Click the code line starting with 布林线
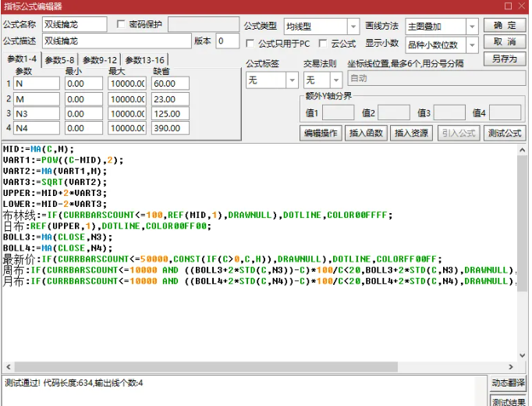The image size is (532, 406). (198, 215)
